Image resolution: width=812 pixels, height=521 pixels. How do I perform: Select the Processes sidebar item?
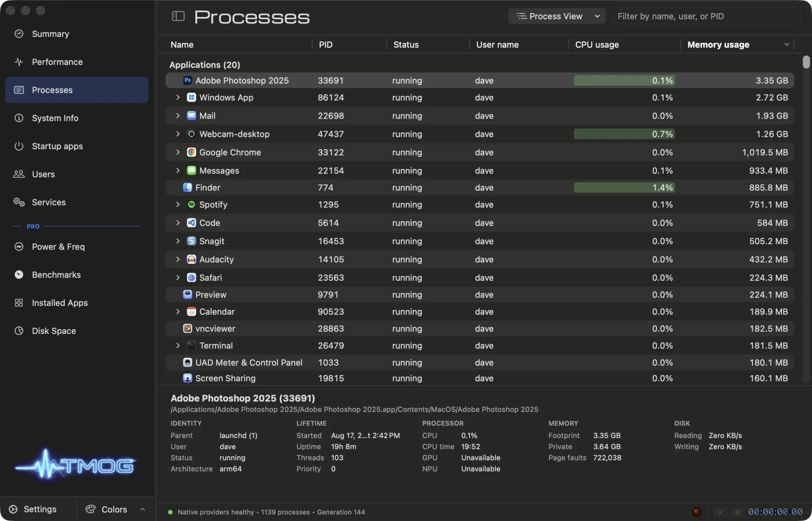(77, 90)
